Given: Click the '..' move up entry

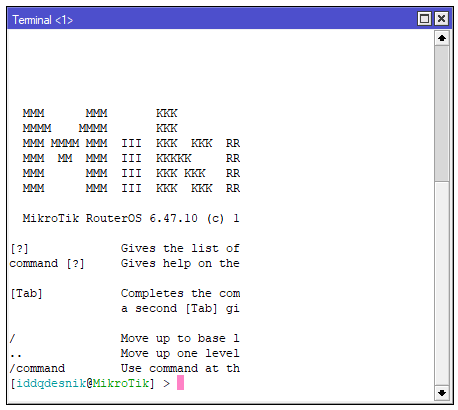Looking at the screenshot, I should point(16,355).
